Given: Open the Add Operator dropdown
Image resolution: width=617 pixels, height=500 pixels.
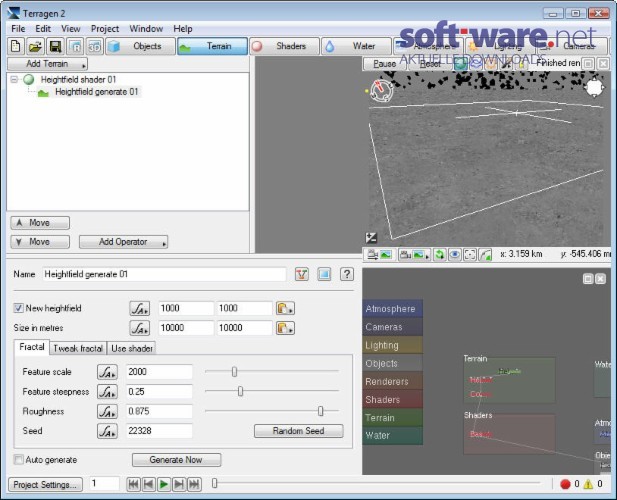Looking at the screenshot, I should pyautogui.click(x=123, y=242).
